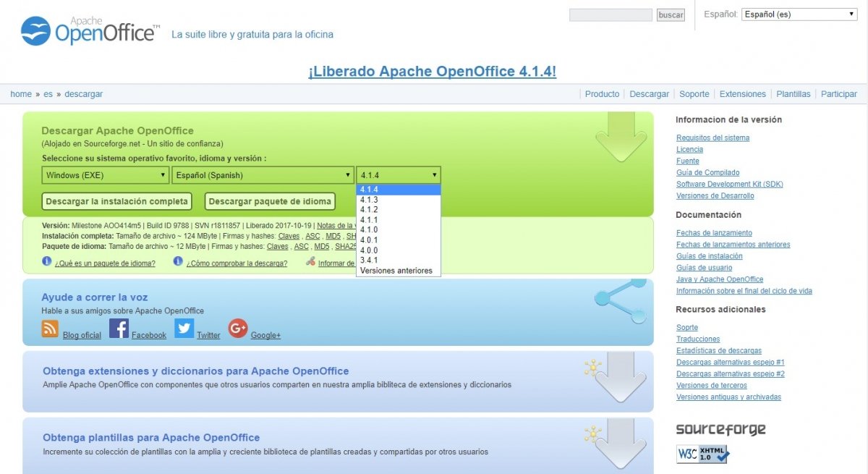
Task: Click the large green download arrow
Action: [621, 137]
